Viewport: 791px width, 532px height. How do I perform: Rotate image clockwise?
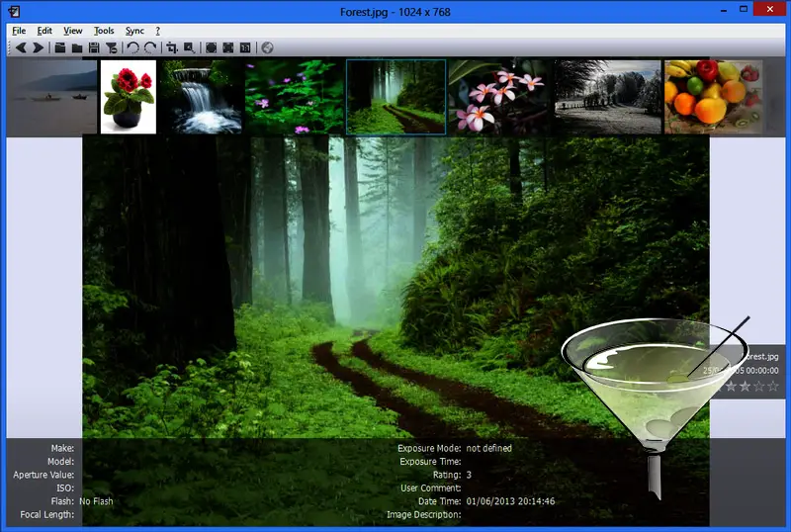[150, 47]
